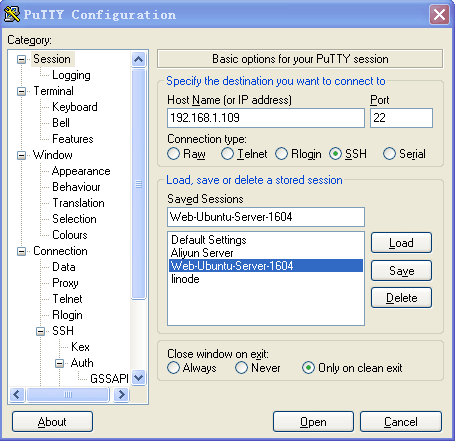Collapse the Terminal tree node

[x=21, y=91]
